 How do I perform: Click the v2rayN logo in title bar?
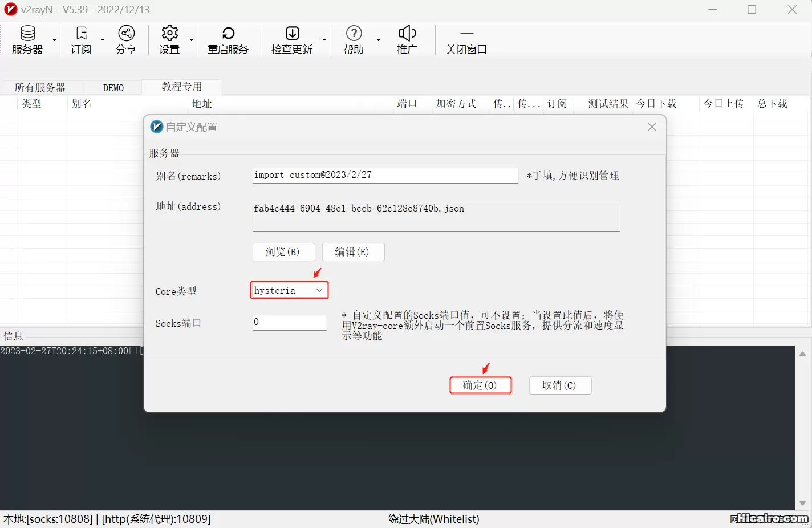10,9
